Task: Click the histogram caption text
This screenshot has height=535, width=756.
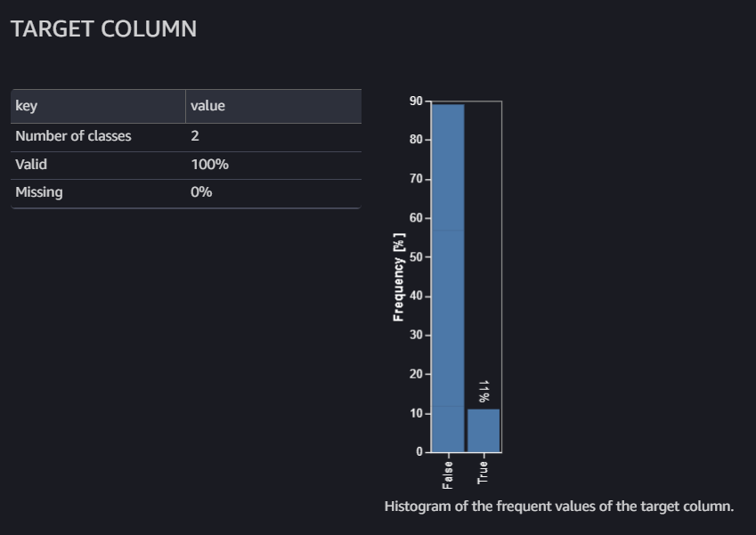Action: [x=559, y=507]
